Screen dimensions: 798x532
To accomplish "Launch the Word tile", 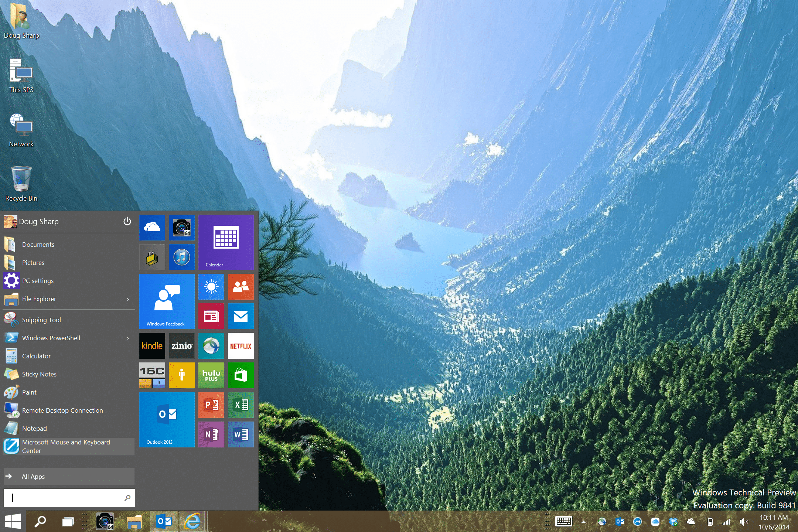I will (x=241, y=434).
